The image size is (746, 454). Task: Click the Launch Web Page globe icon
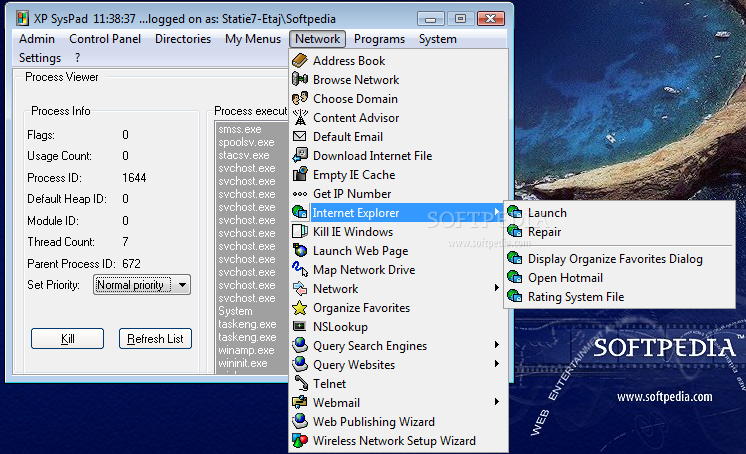(300, 250)
